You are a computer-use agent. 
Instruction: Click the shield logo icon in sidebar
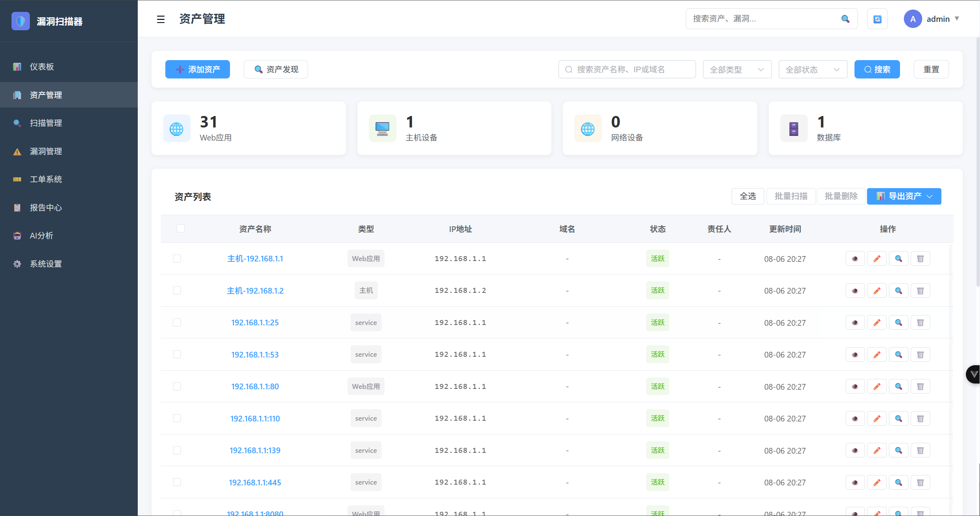[21, 21]
